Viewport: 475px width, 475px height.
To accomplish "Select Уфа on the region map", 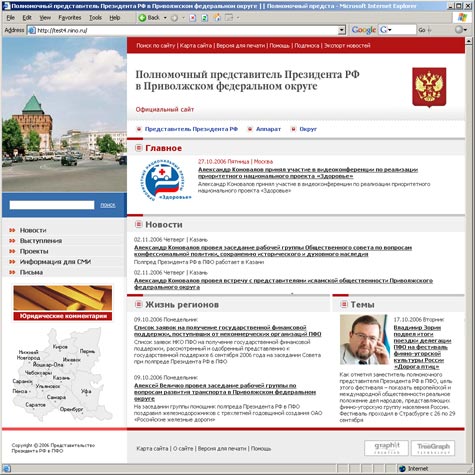I will [x=86, y=391].
